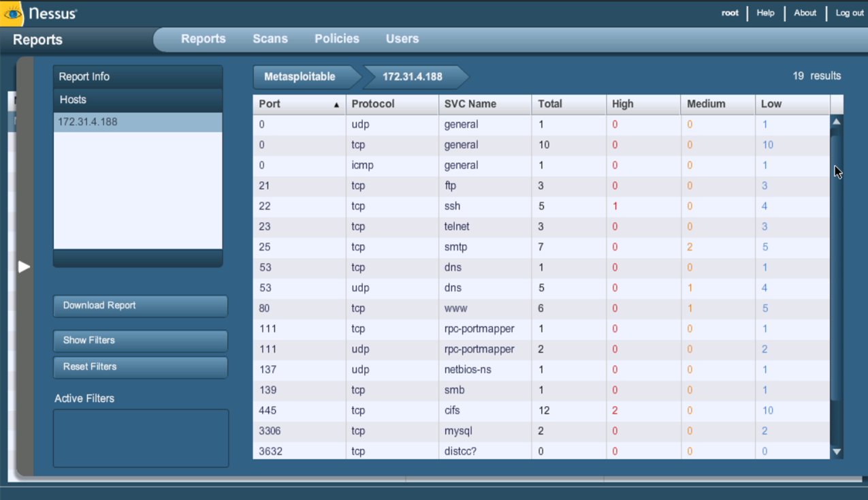Click the table vertical scrollbar track

pos(837,286)
